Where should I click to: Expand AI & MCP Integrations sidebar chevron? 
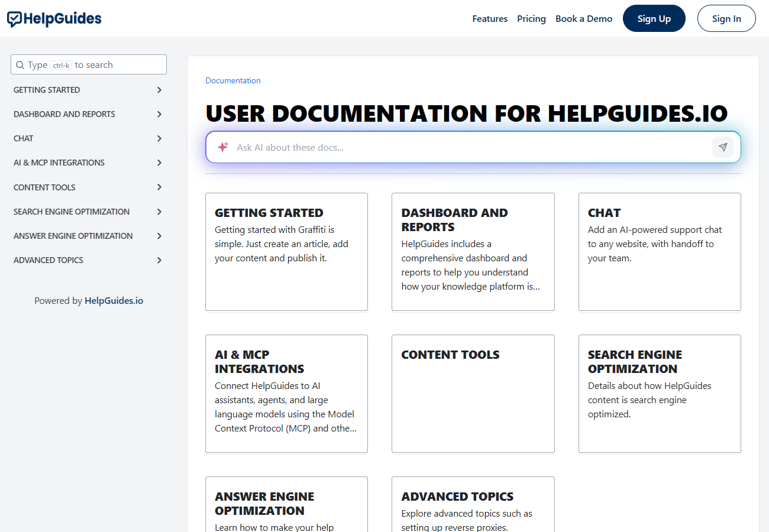tap(159, 163)
